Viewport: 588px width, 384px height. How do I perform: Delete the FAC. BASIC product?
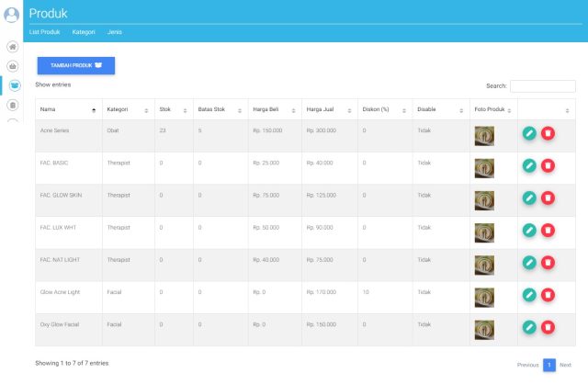click(x=548, y=165)
